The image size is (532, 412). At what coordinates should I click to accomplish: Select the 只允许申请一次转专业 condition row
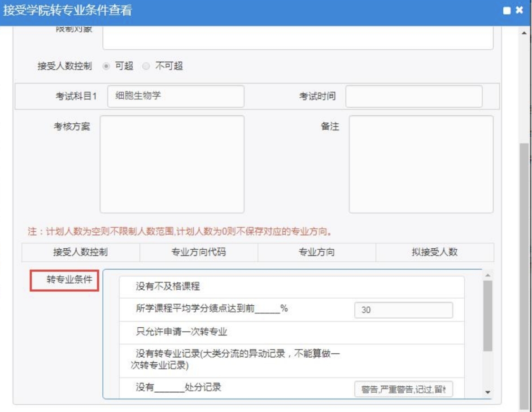point(292,333)
